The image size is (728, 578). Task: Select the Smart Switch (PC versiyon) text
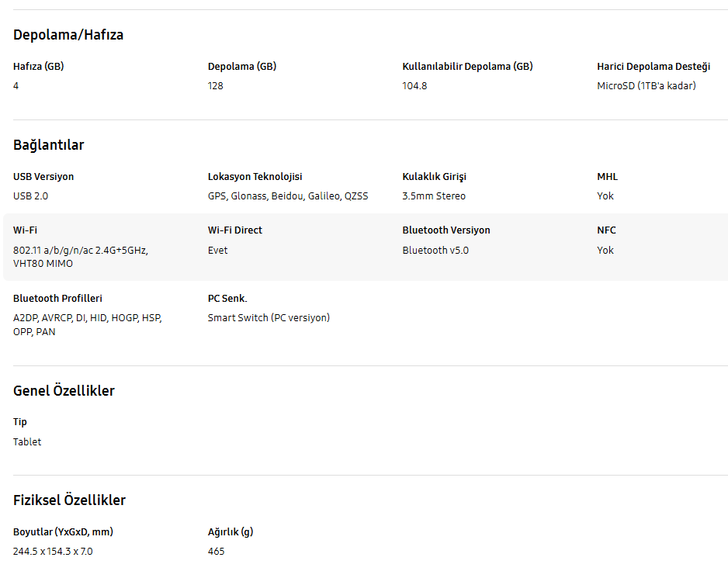pos(269,318)
